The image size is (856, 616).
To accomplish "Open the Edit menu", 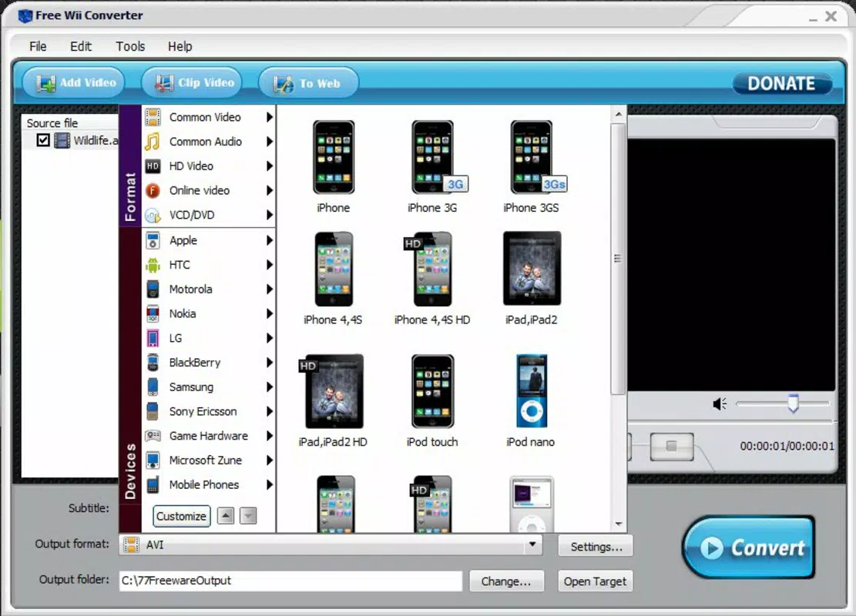I will [81, 46].
